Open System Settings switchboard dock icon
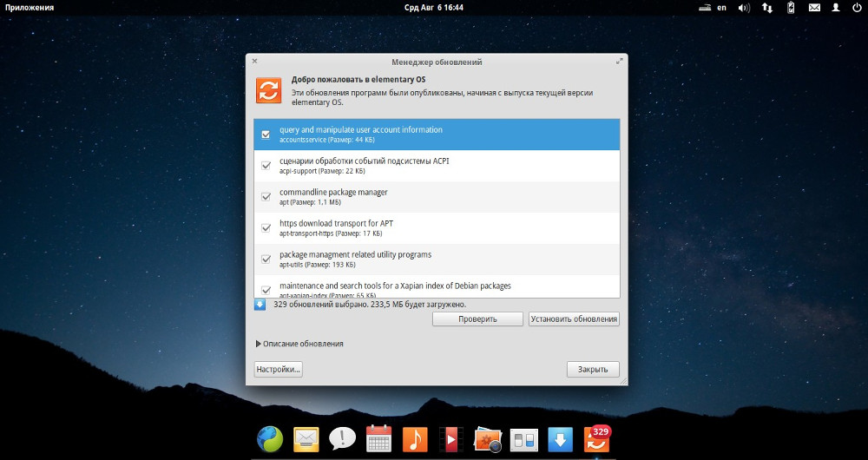 click(x=523, y=441)
